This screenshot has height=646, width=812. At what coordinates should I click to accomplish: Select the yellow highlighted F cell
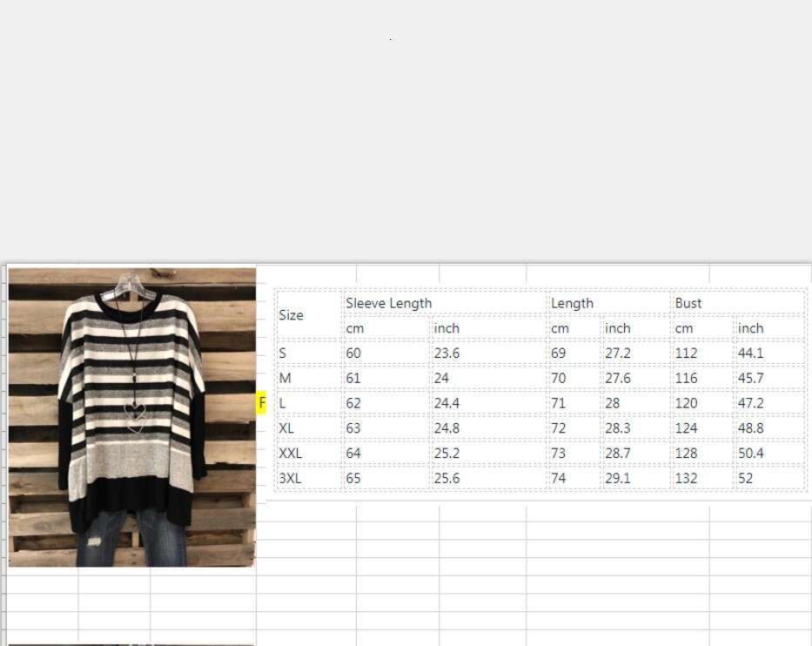(x=261, y=403)
